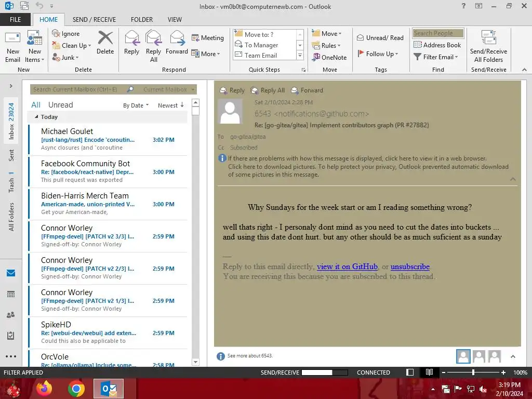Viewport: 532px width, 399px height.
Task: Click the ribbon Reply All button
Action: [153, 47]
